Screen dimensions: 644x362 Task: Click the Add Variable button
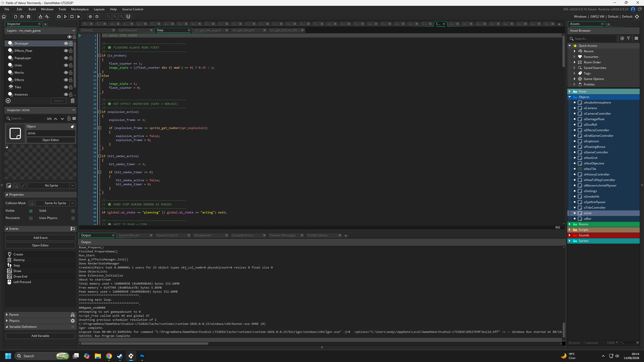40,336
